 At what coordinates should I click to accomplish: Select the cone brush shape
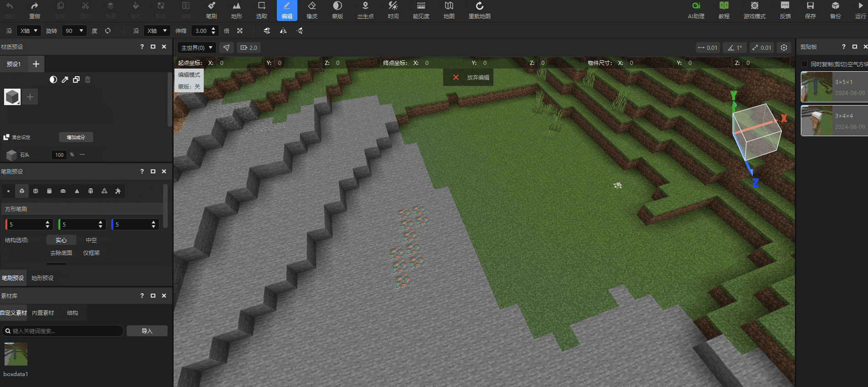point(77,191)
